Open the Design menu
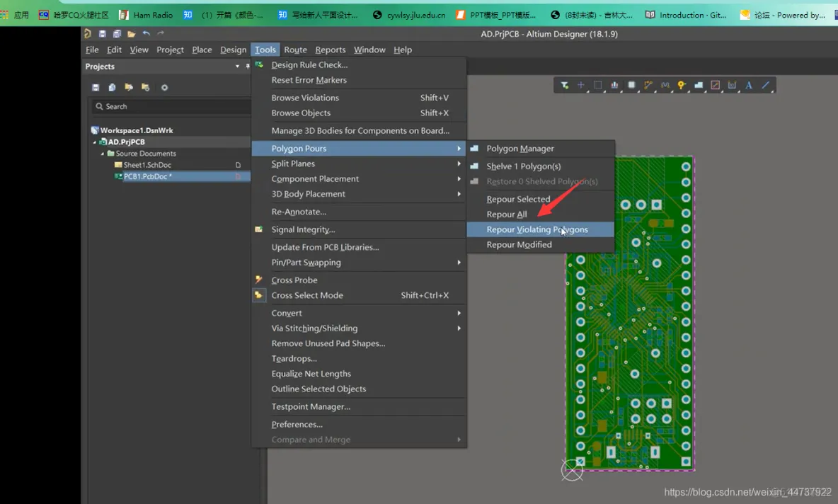Image resolution: width=838 pixels, height=504 pixels. click(233, 50)
